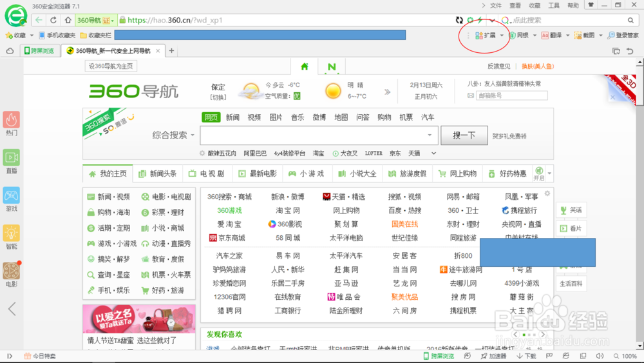Open dropdown arrow next to 开启

click(x=549, y=173)
